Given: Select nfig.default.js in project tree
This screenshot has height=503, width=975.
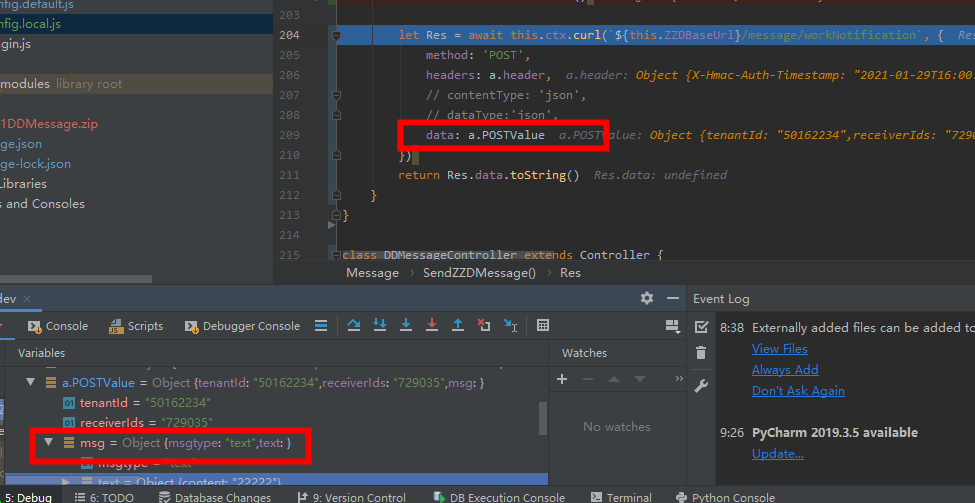Looking at the screenshot, I should click(x=37, y=4).
